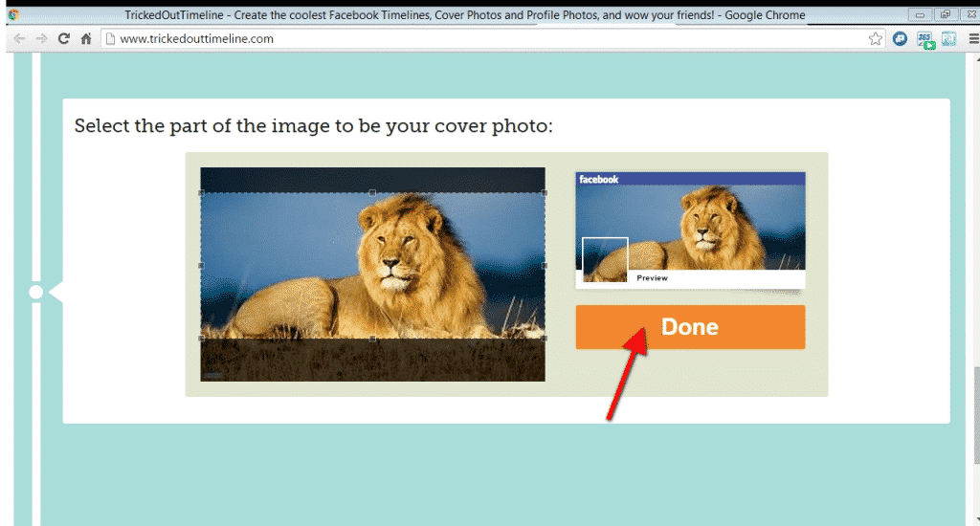The height and width of the screenshot is (526, 980).
Task: Click the bottom-left crop selection handle
Action: [201, 339]
